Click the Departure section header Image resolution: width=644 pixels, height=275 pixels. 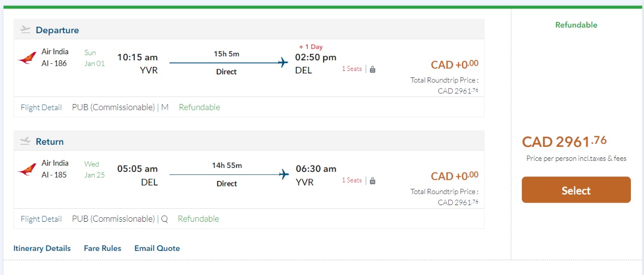point(57,30)
